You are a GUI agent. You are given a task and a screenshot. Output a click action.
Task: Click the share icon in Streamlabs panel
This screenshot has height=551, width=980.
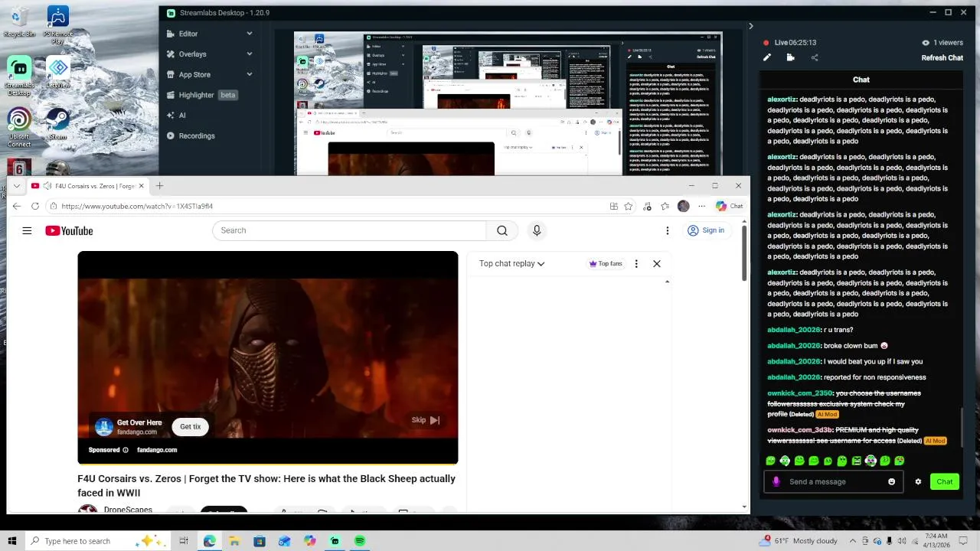coord(815,57)
